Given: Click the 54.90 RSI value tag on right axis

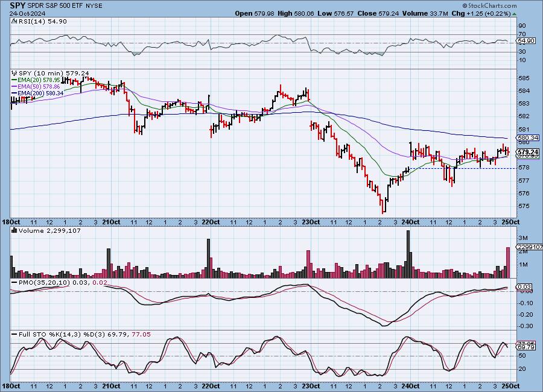Looking at the screenshot, I should point(526,41).
